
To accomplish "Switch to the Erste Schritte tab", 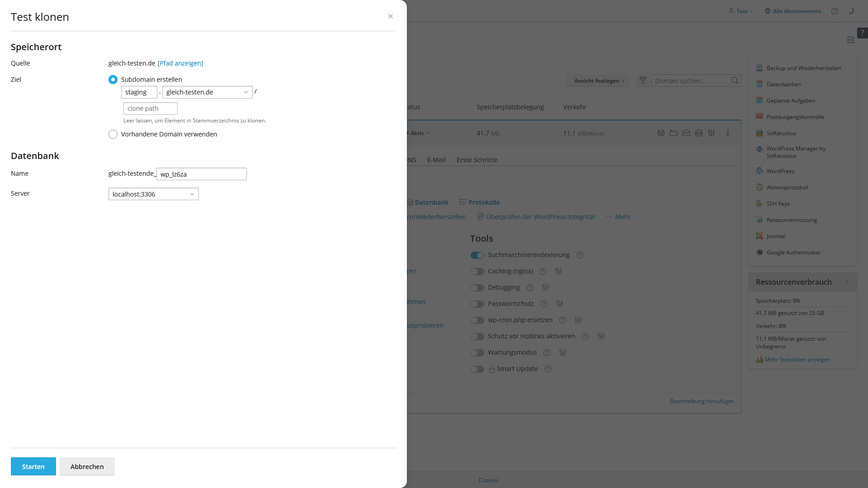I will pyautogui.click(x=476, y=160).
